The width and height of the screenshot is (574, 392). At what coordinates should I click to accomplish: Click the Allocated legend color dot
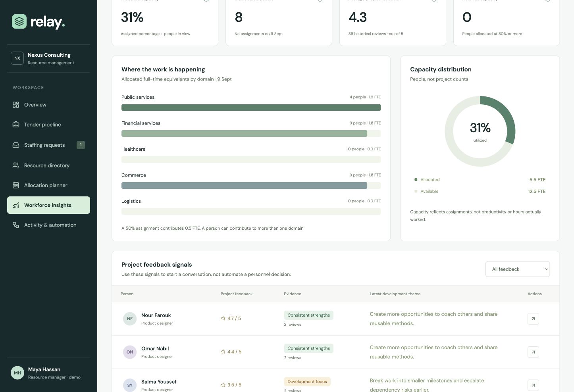click(x=416, y=180)
